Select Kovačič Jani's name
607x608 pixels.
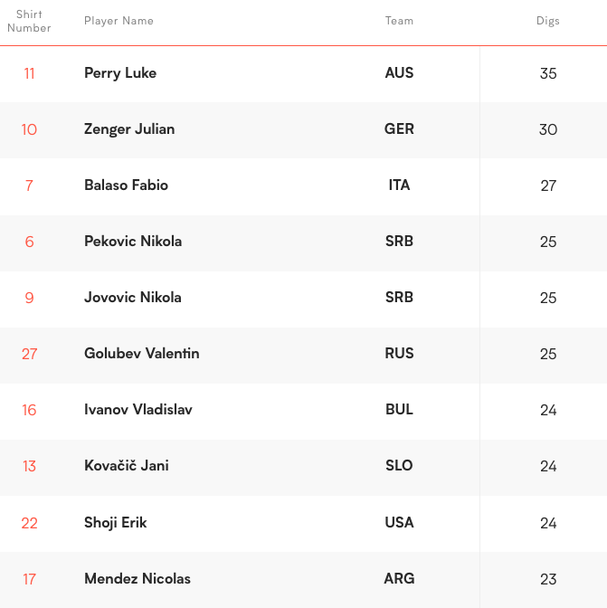tap(126, 465)
